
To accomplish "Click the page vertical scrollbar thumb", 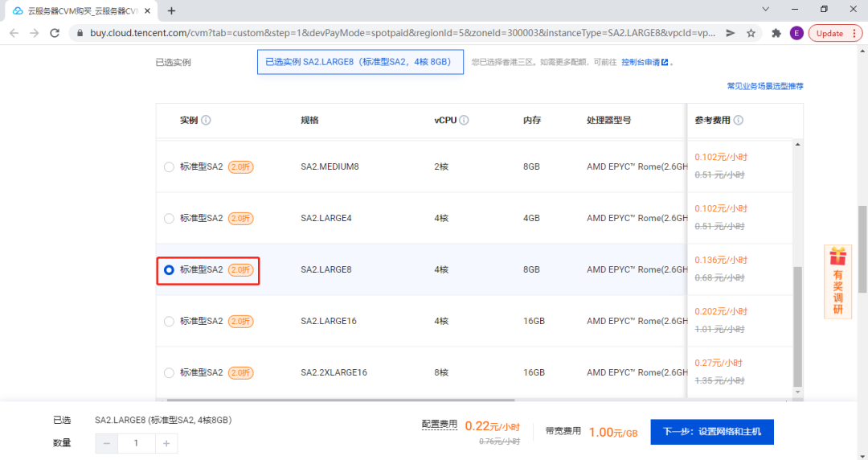I will tap(862, 249).
